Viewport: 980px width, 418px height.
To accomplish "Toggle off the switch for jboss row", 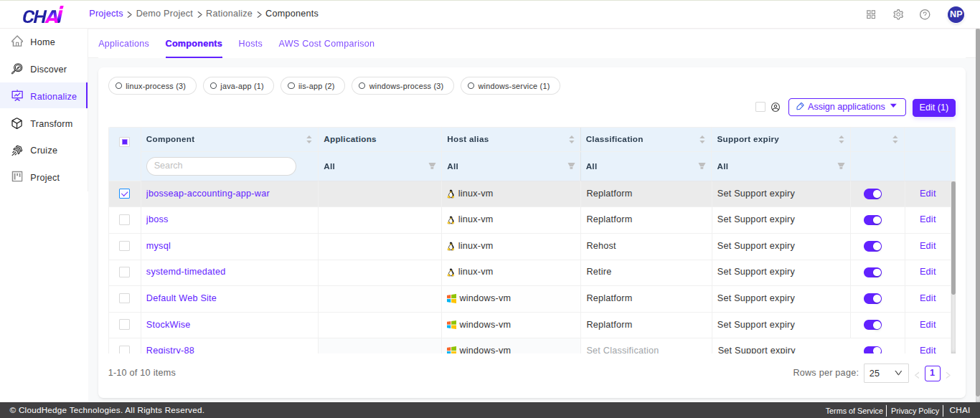I will (x=872, y=220).
